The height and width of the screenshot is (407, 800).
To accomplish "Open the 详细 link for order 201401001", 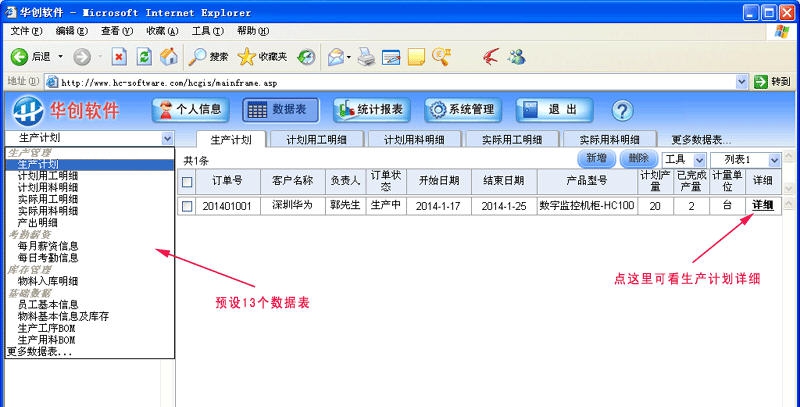I will pos(763,206).
